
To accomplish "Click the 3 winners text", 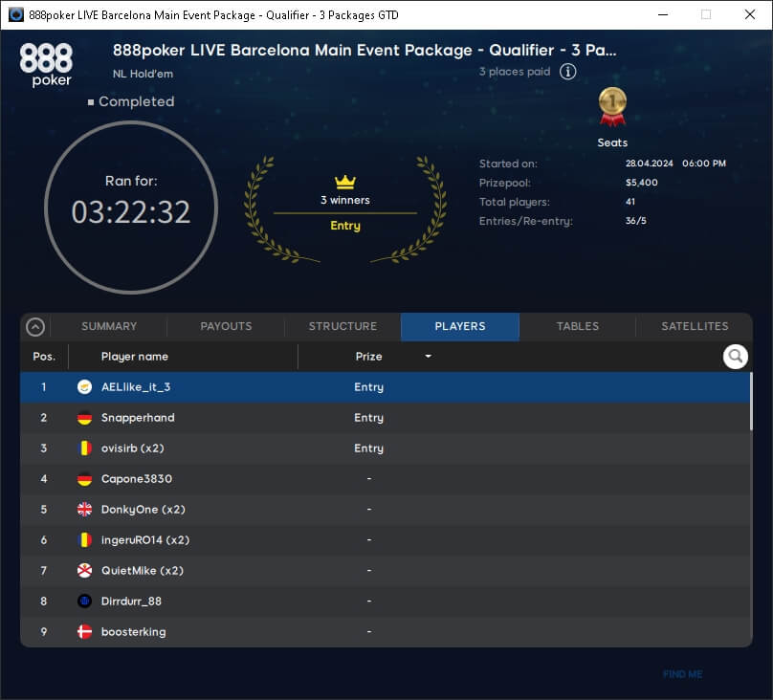I will [345, 200].
